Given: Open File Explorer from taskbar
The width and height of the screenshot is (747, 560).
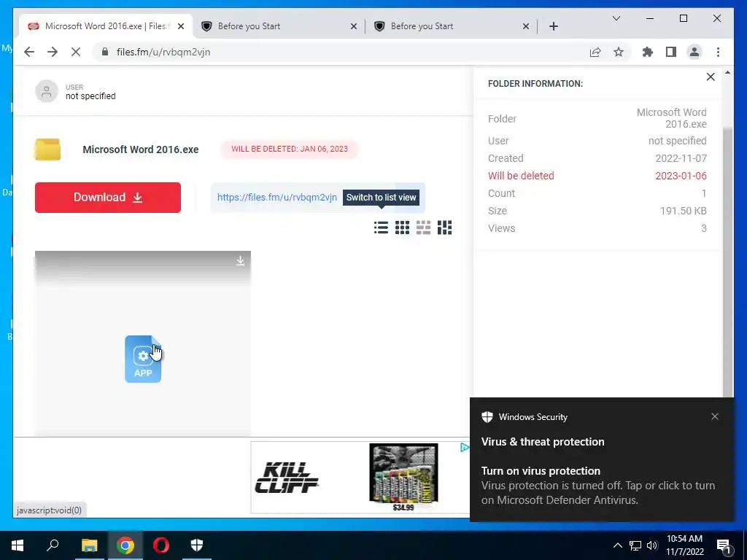Looking at the screenshot, I should [89, 545].
